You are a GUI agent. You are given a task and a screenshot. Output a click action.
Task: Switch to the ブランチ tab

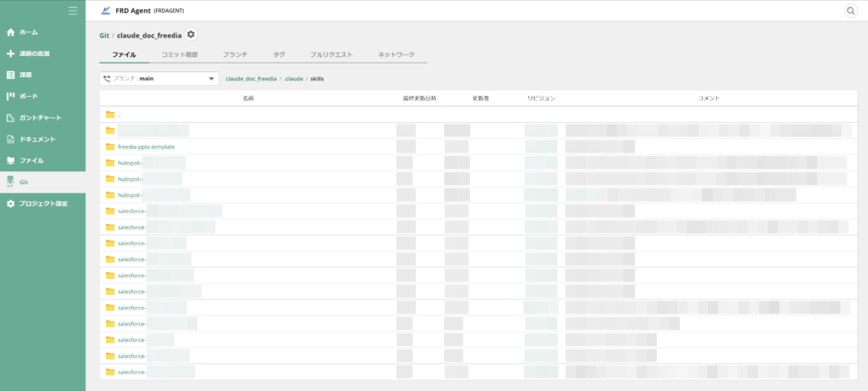point(235,55)
